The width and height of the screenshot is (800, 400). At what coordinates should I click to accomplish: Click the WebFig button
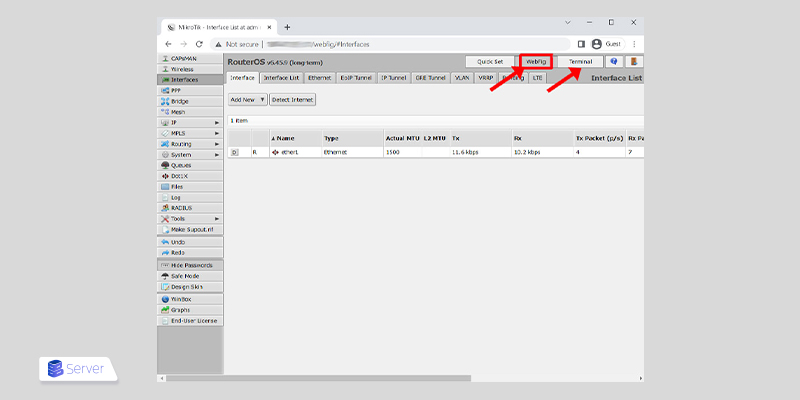point(536,61)
